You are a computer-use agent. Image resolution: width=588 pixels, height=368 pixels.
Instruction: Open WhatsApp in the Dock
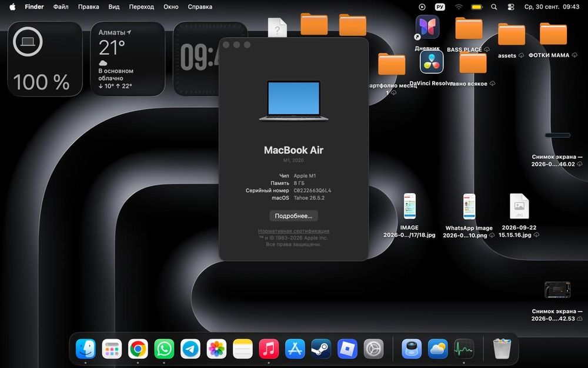click(x=164, y=349)
